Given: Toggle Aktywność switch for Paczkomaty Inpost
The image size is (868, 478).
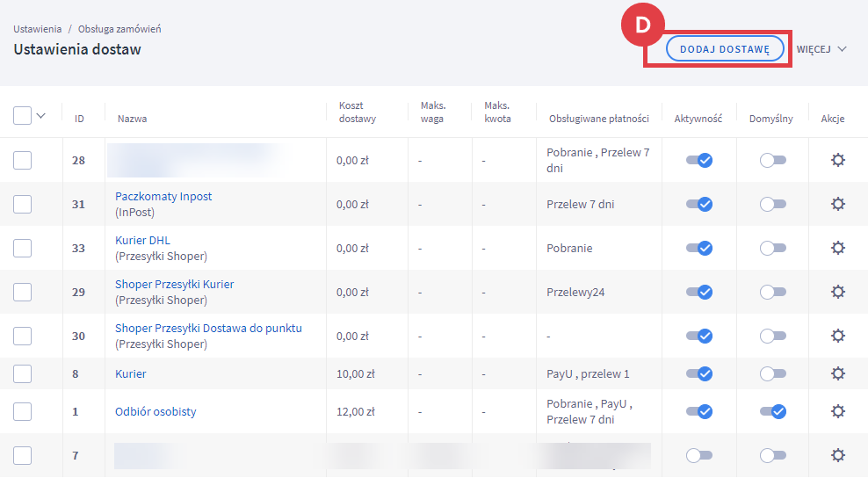Looking at the screenshot, I should (x=699, y=204).
